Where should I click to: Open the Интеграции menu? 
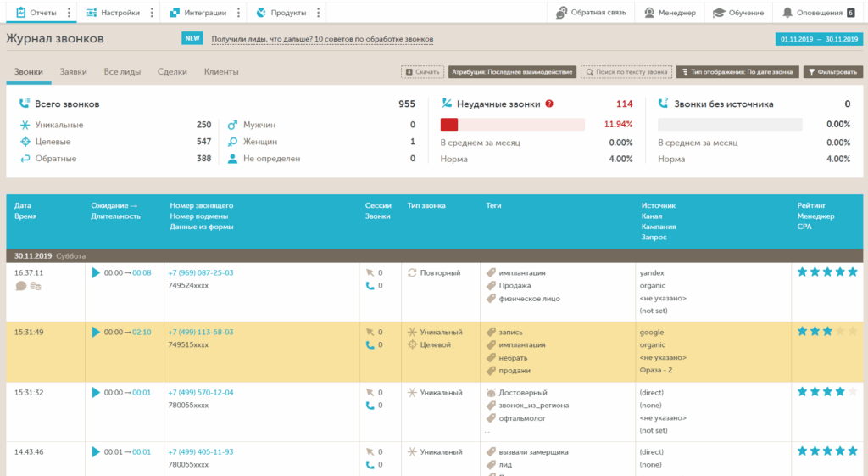pyautogui.click(x=198, y=12)
